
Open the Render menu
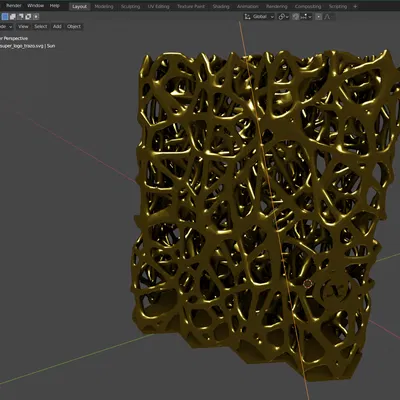tap(14, 6)
